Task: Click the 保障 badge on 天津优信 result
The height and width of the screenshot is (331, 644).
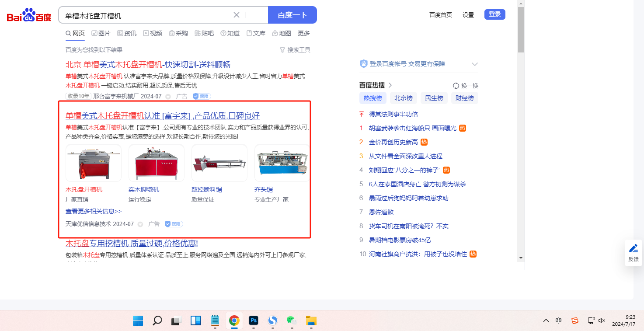Action: coord(174,224)
